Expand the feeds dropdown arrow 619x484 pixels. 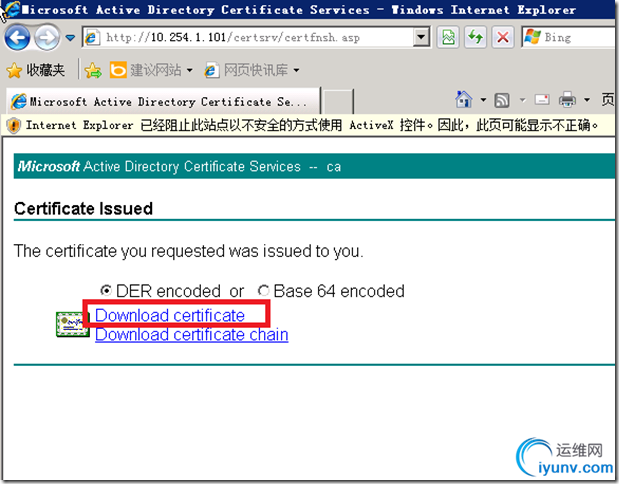click(523, 100)
